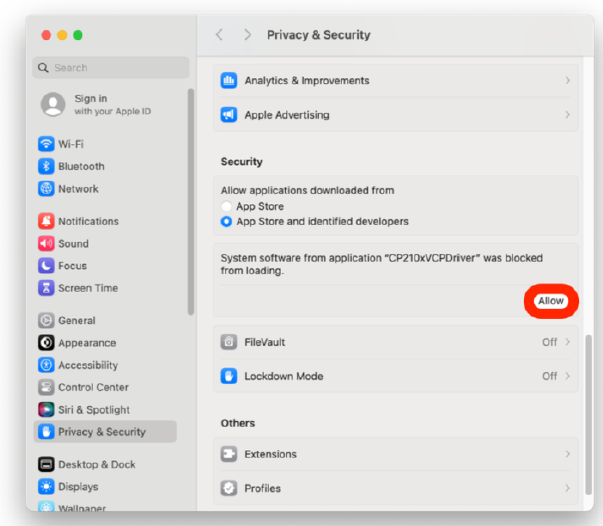Open the Focus moon icon

(46, 266)
